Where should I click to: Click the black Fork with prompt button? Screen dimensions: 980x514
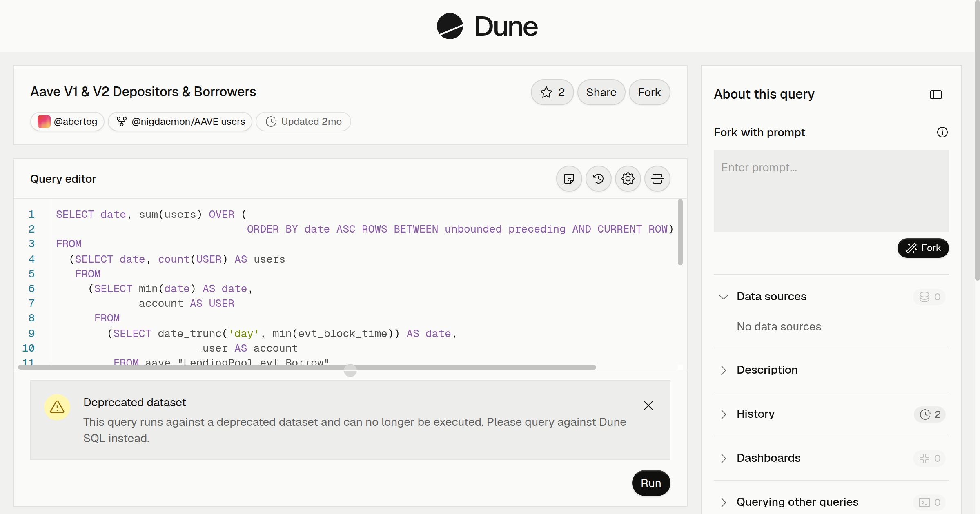pos(923,248)
